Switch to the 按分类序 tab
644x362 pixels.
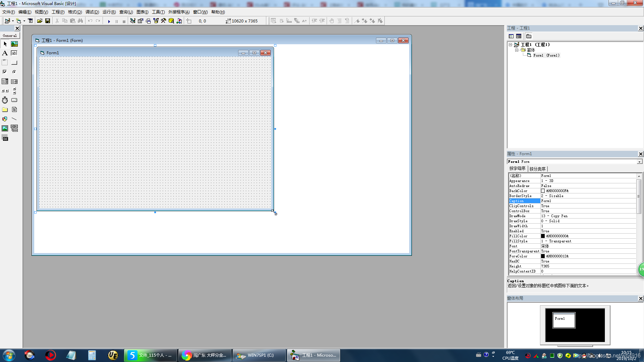pos(537,169)
